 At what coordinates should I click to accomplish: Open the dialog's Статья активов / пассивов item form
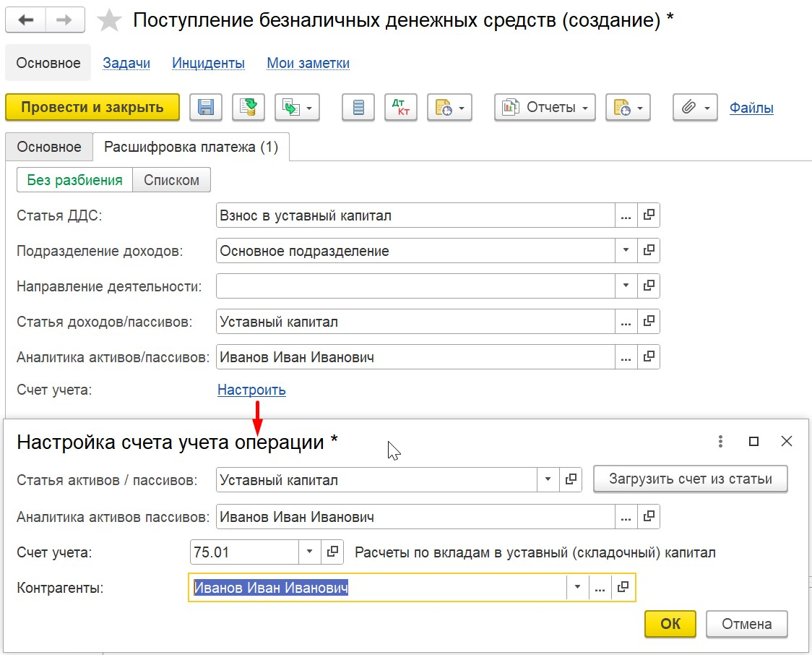coord(571,479)
